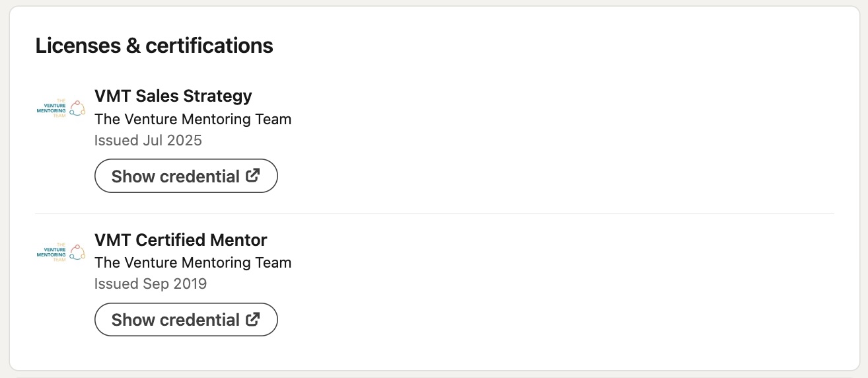Click the logo beside VMT Certified Mentor

61,252
